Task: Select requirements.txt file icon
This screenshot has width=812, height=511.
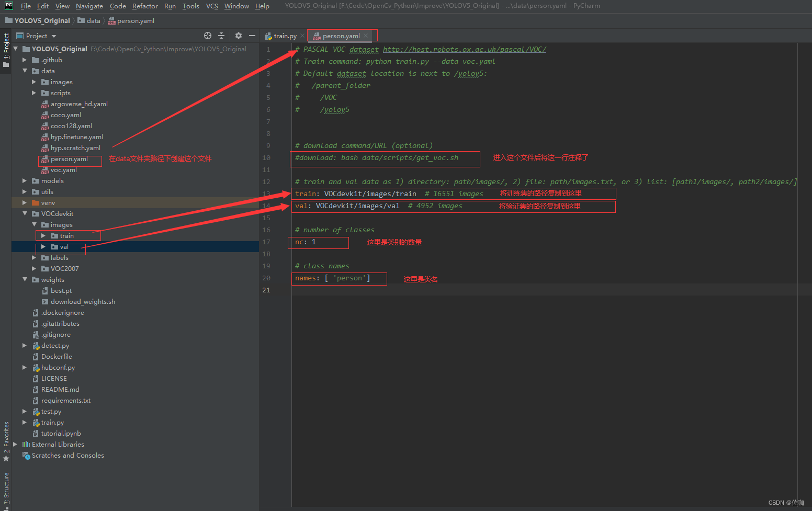Action: 36,401
